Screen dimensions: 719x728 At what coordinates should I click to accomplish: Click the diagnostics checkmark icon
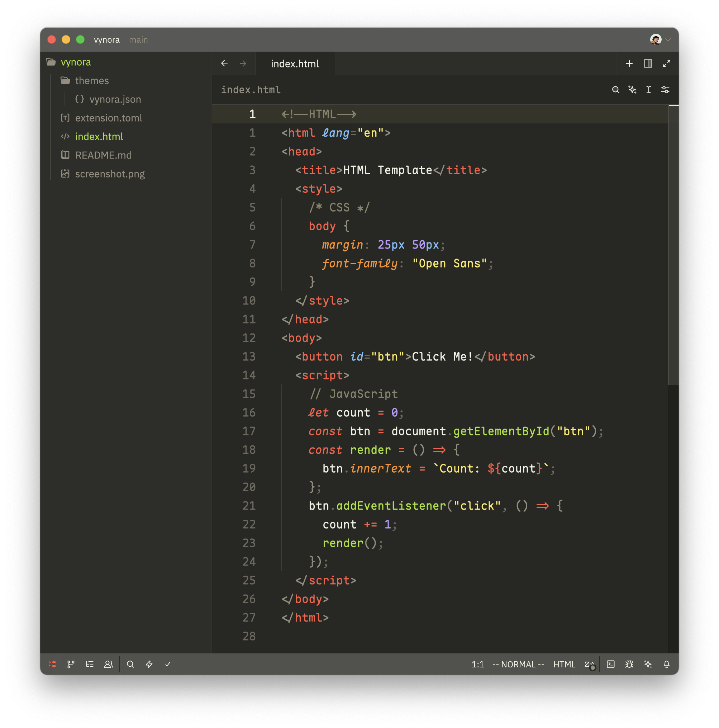168,664
